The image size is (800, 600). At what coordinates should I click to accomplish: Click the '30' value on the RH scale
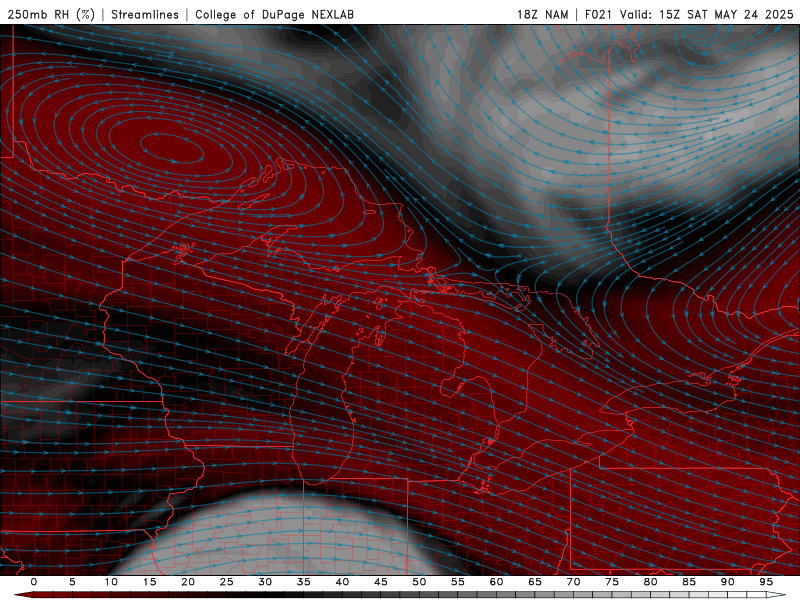265,582
